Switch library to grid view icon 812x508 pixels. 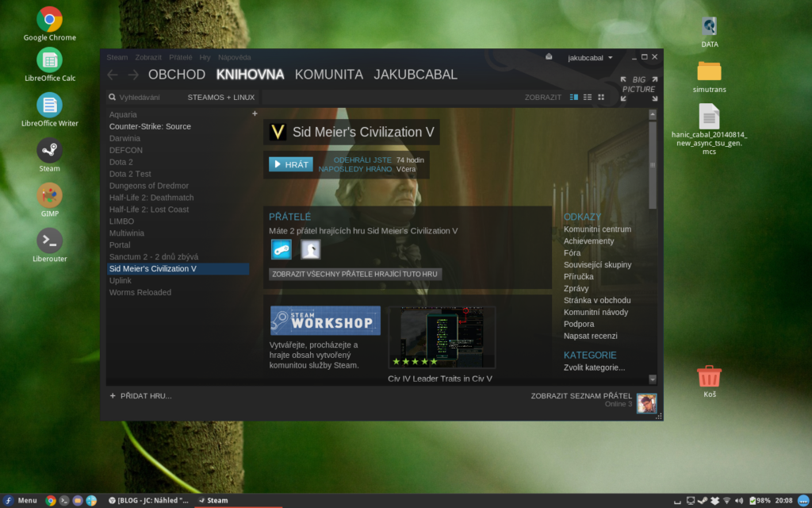(x=601, y=97)
